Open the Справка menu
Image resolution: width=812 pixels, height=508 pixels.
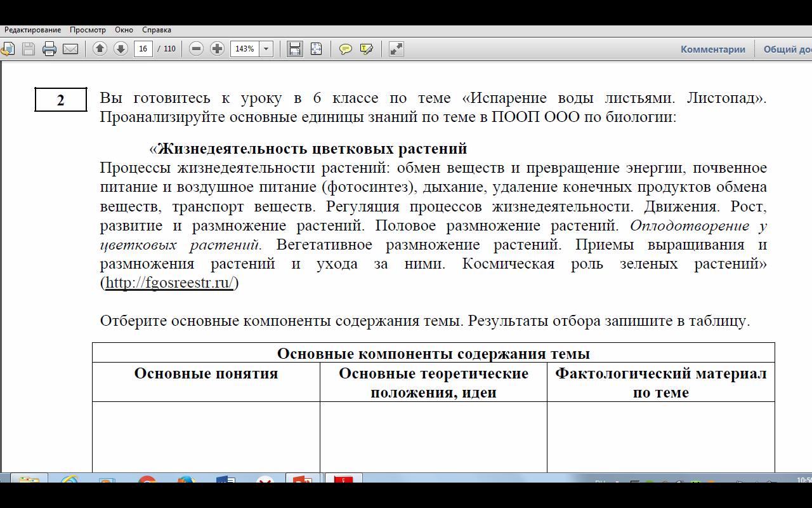click(157, 30)
